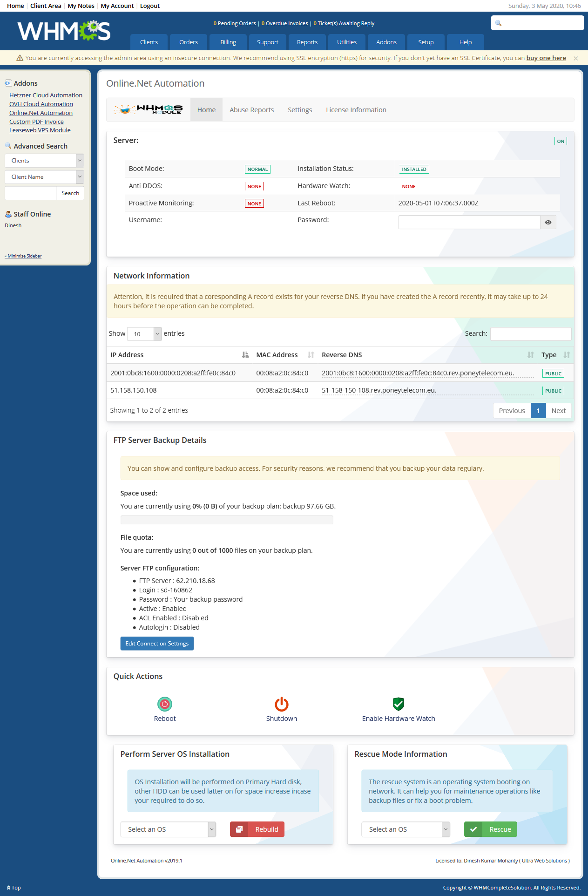Image resolution: width=588 pixels, height=896 pixels.
Task: Open My Account in top bar
Action: (117, 6)
